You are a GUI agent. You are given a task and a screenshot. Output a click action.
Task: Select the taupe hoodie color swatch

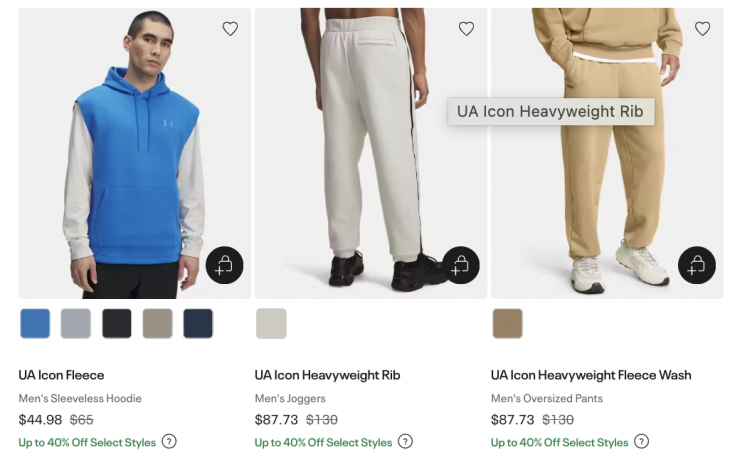point(157,323)
